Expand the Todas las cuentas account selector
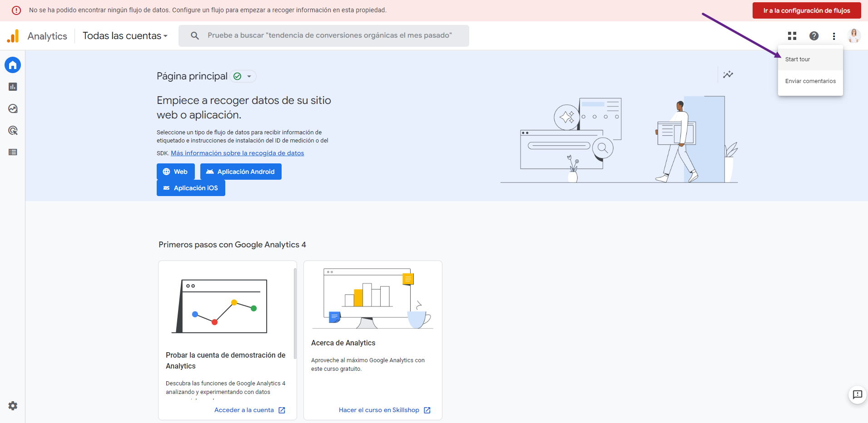868x423 pixels. (x=125, y=36)
